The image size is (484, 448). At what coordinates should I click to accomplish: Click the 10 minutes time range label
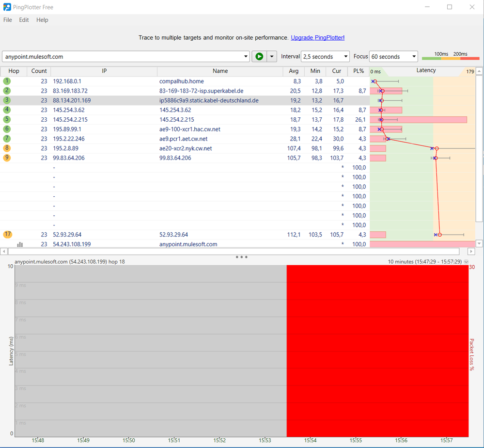pyautogui.click(x=425, y=262)
